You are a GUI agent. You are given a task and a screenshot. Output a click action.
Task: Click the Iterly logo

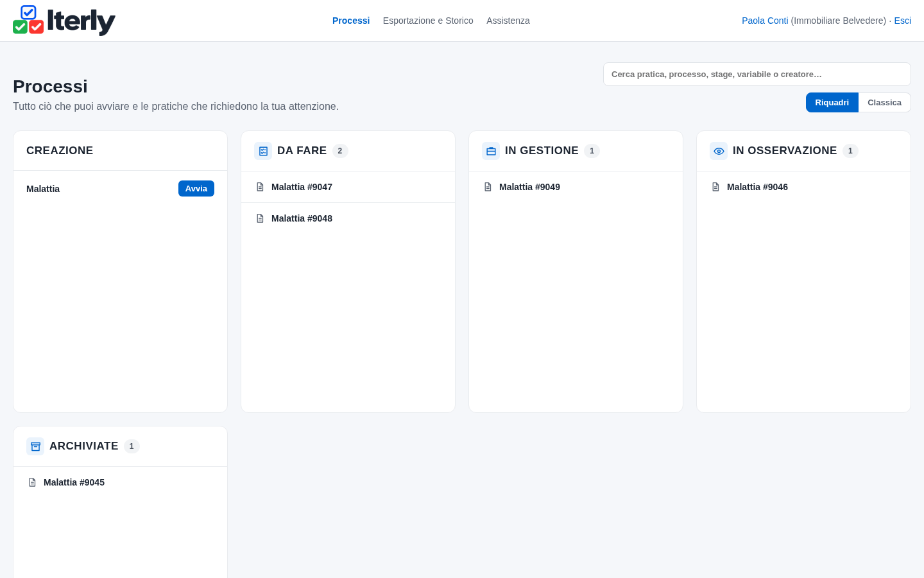coord(64,21)
